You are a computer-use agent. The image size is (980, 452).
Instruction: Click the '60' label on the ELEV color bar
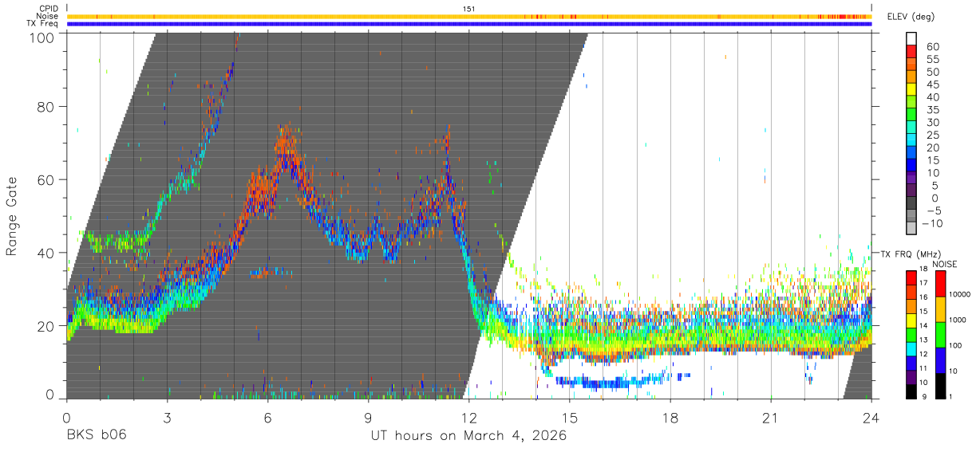pos(934,46)
